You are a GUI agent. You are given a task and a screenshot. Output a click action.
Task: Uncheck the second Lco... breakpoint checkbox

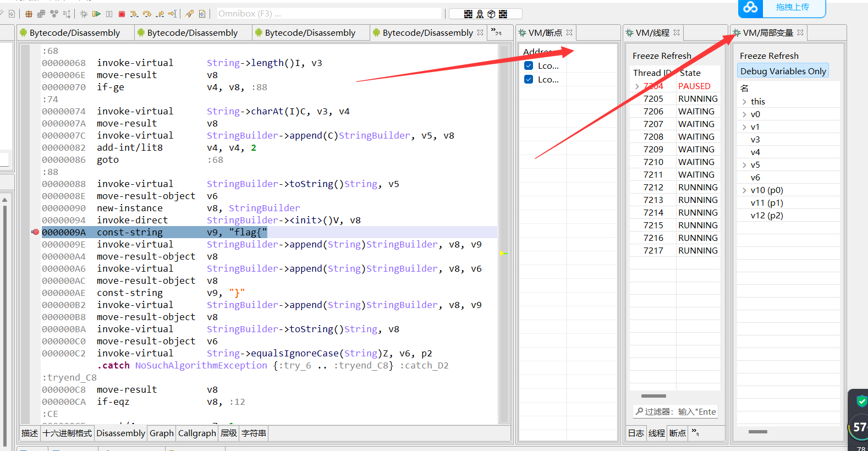click(529, 79)
